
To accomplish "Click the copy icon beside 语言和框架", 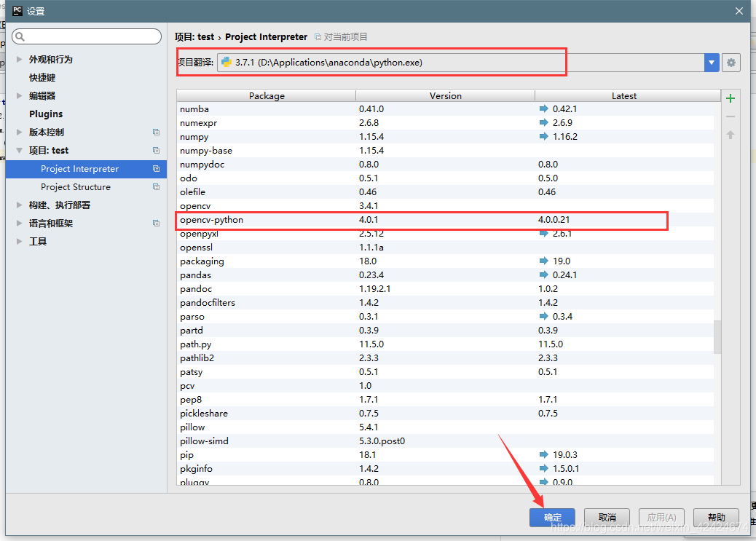I will coord(156,224).
